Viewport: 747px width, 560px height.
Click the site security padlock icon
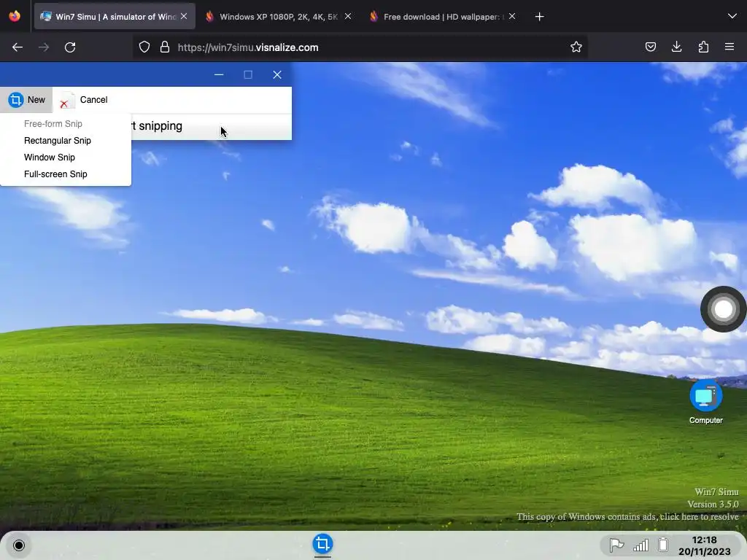(165, 47)
